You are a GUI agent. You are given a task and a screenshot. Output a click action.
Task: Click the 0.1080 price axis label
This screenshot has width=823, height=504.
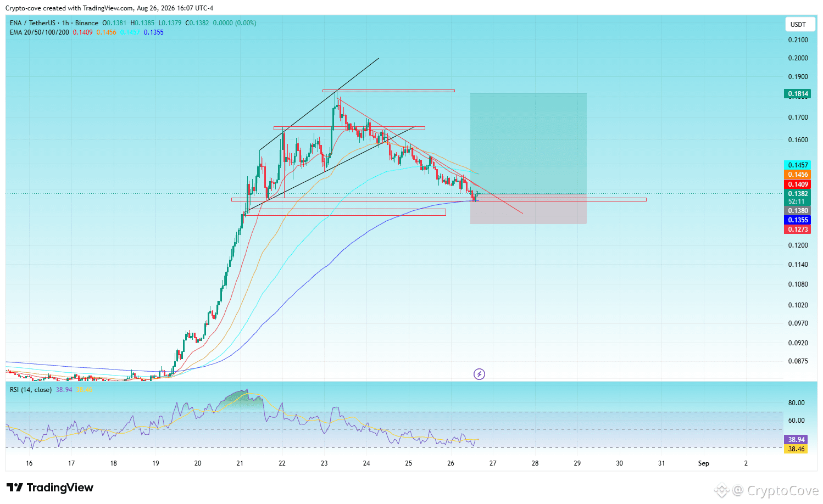(x=798, y=284)
